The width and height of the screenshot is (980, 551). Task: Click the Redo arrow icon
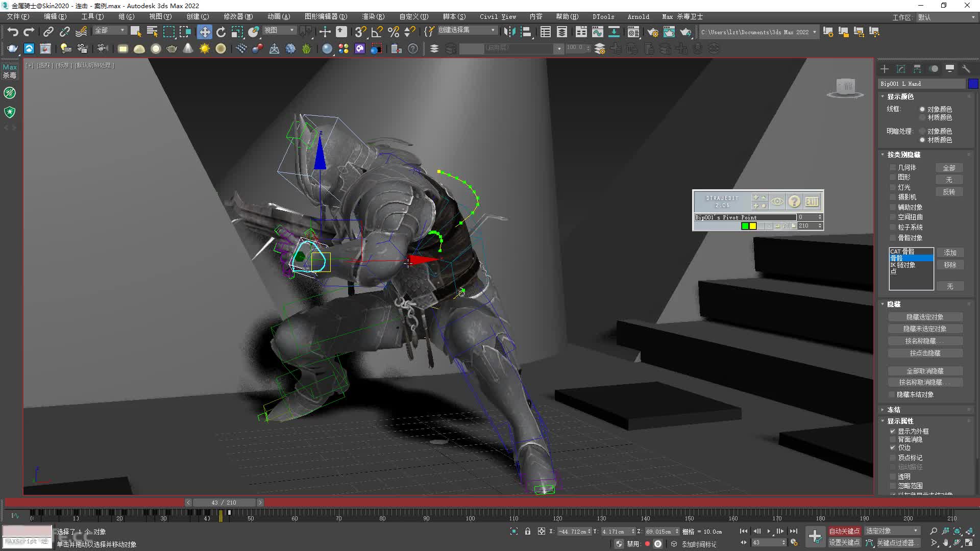(x=29, y=32)
